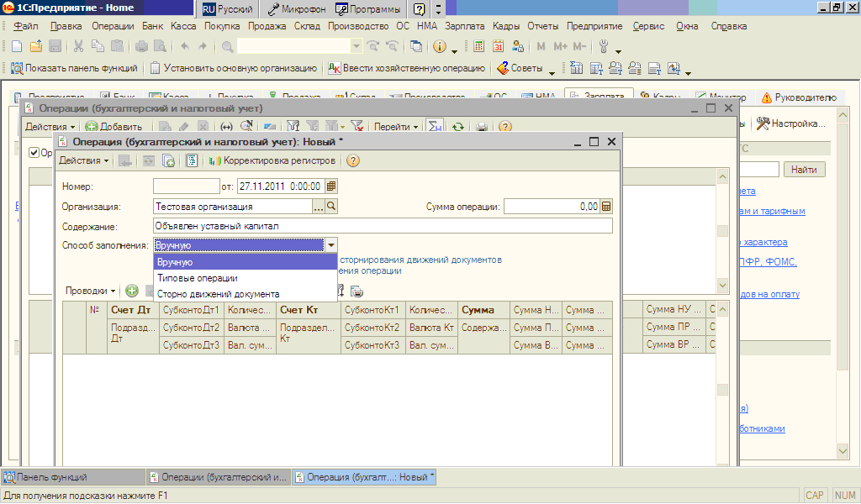Image resolution: width=861 pixels, height=504 pixels.
Task: Click the print icon in the Проводки toolbar
Action: [357, 291]
